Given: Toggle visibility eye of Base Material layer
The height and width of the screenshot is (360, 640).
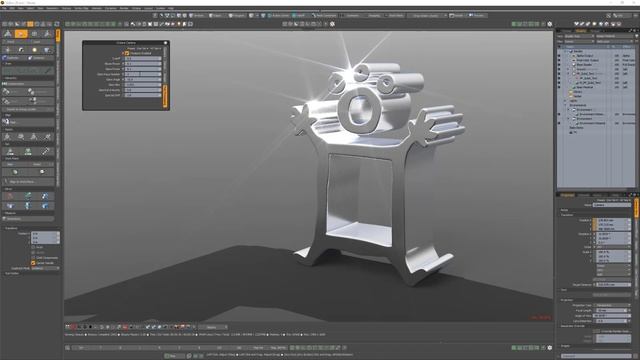Looking at the screenshot, I should (559, 87).
